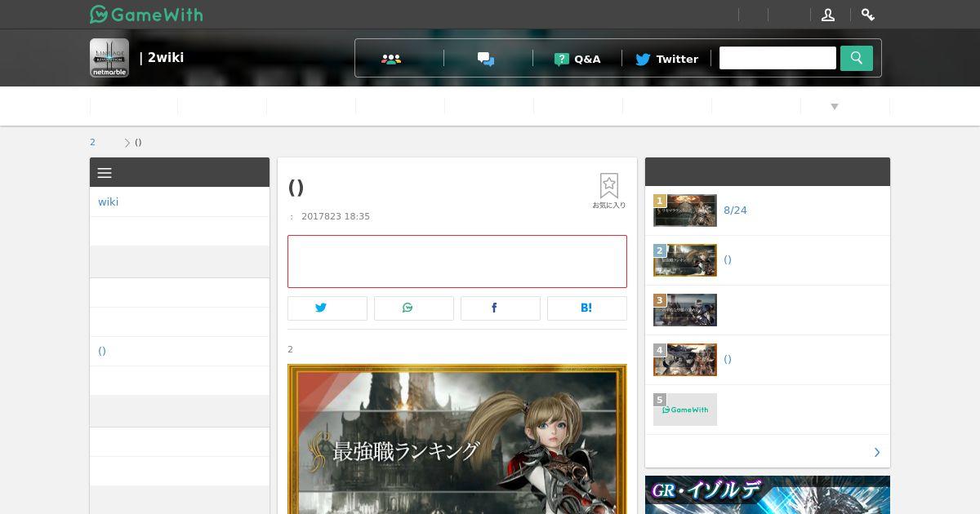The width and height of the screenshot is (980, 514).
Task: Open the GameWith logo homepage link
Action: (x=146, y=14)
